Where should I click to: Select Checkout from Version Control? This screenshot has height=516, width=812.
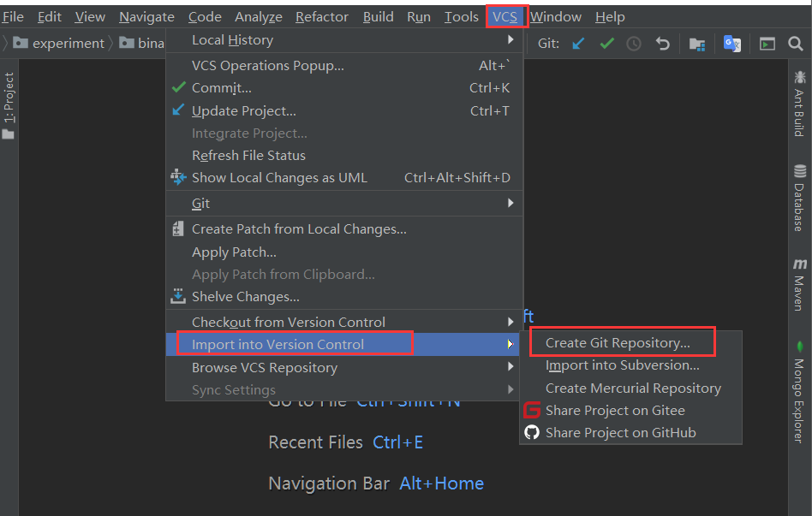tap(344, 322)
